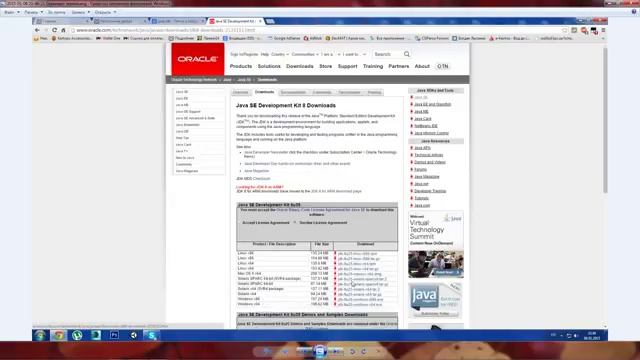This screenshot has height=360, width=640.
Task: Open Photo Viewer zoom magnifier control
Action: 267,351
